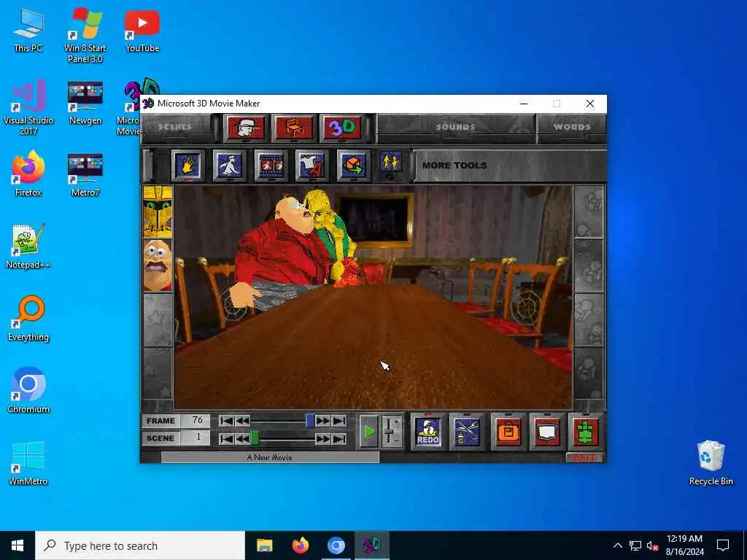747x560 pixels.
Task: Go to next scene
Action: coord(323,438)
